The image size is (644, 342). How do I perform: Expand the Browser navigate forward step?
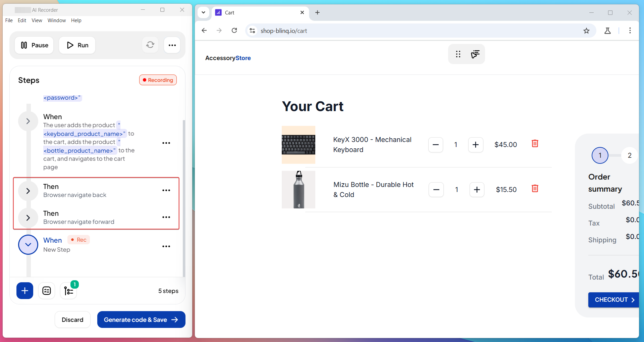[x=28, y=218]
